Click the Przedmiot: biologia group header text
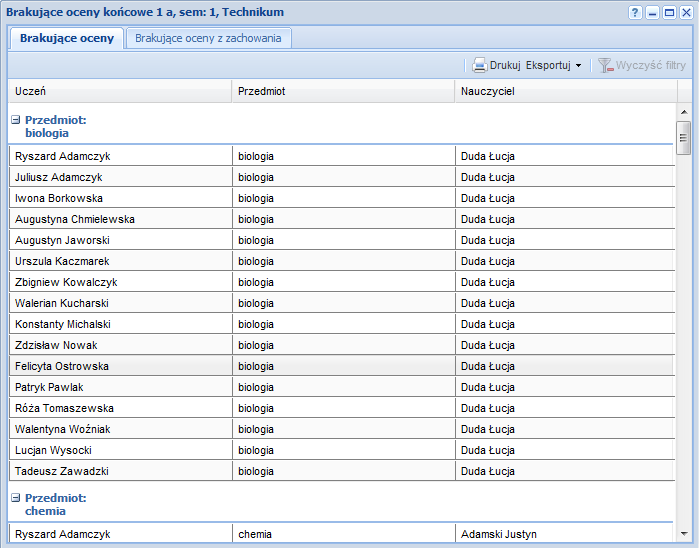This screenshot has width=699, height=548. tap(56, 126)
